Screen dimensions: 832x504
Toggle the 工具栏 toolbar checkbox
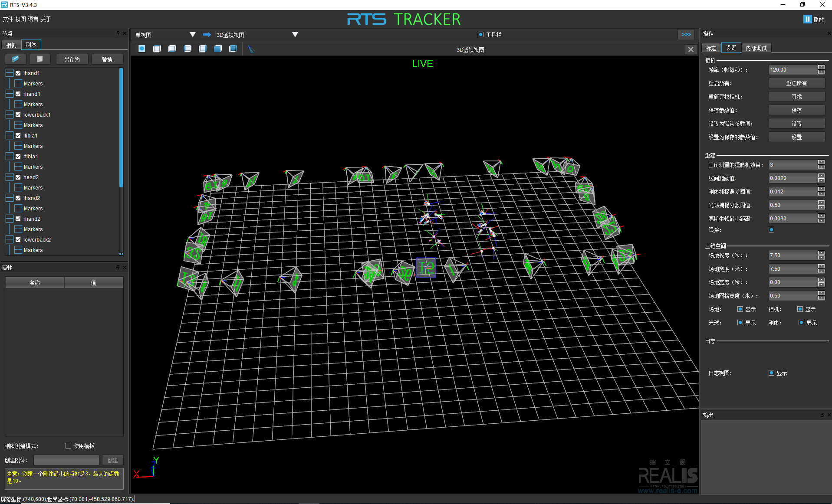pyautogui.click(x=480, y=35)
